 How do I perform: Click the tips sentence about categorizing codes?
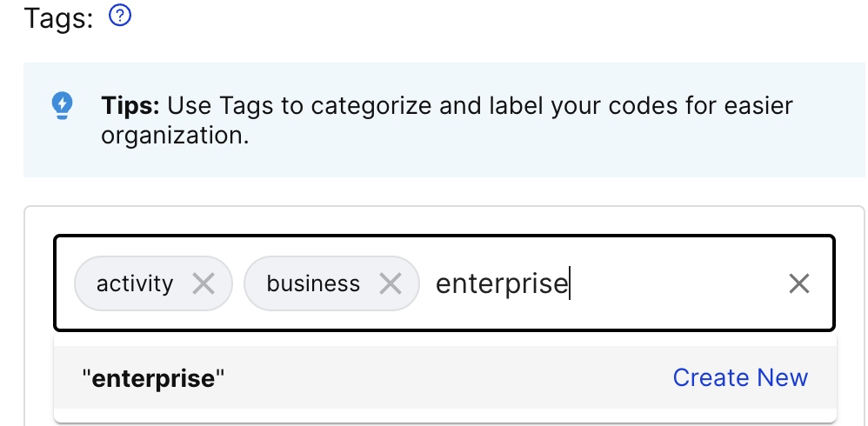[447, 120]
